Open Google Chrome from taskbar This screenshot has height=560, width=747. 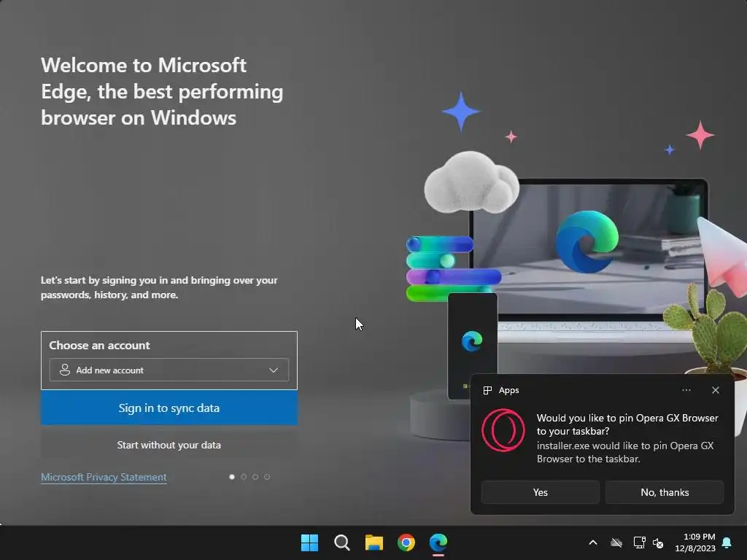pos(406,542)
